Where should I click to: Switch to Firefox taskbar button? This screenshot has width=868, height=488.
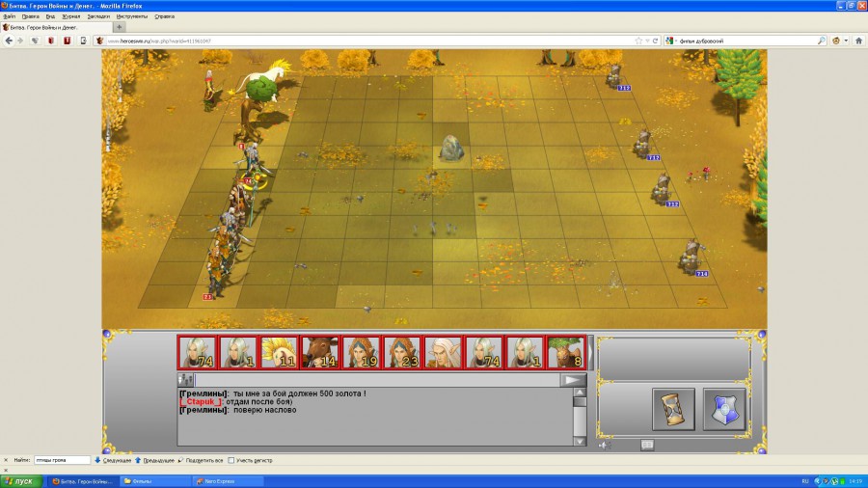click(x=82, y=481)
